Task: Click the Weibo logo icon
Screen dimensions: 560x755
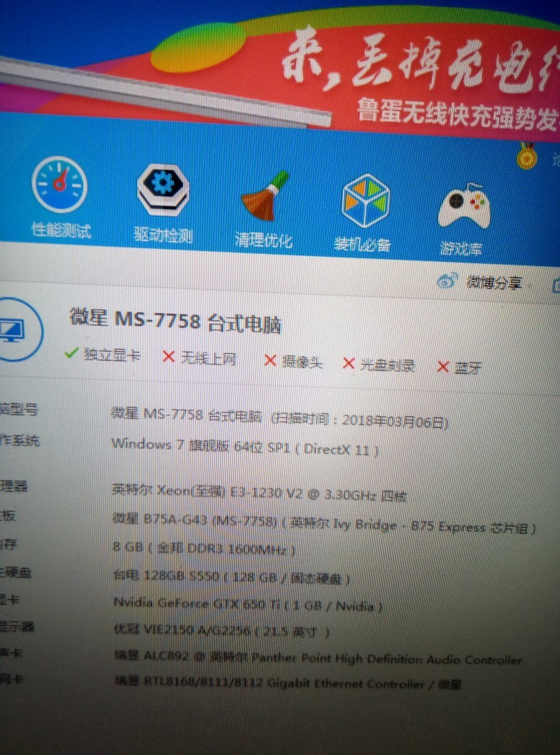Action: coord(447,281)
